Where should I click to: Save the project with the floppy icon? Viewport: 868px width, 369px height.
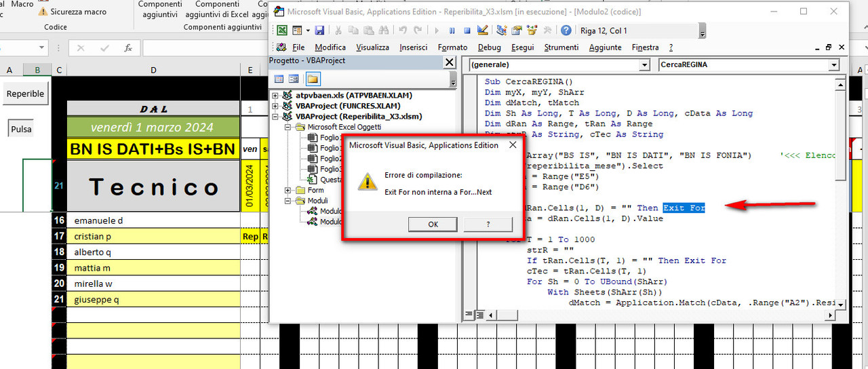pyautogui.click(x=319, y=31)
